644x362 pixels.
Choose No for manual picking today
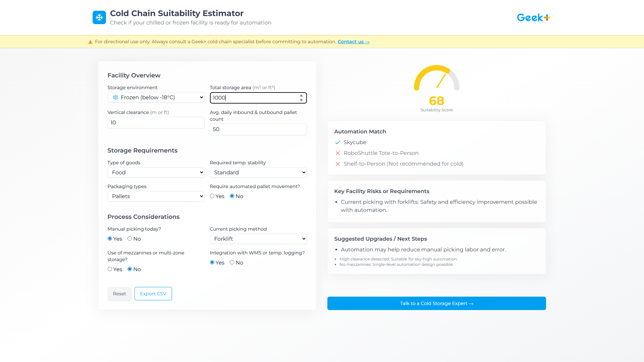pyautogui.click(x=130, y=238)
